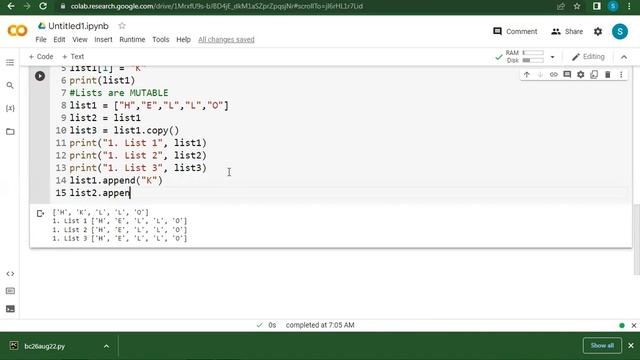Click the 'list1.append("K")' line
The width and height of the screenshot is (640, 360).
[x=116, y=180]
